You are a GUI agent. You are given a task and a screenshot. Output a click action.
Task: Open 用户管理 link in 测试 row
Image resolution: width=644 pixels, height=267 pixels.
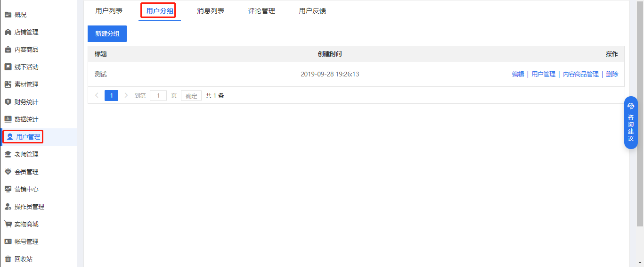pyautogui.click(x=543, y=74)
